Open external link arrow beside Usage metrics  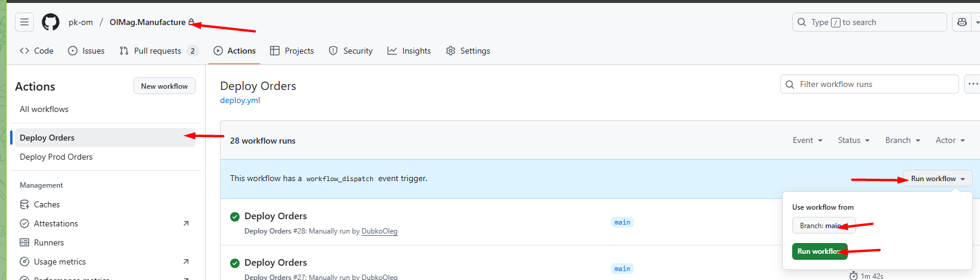tap(185, 262)
